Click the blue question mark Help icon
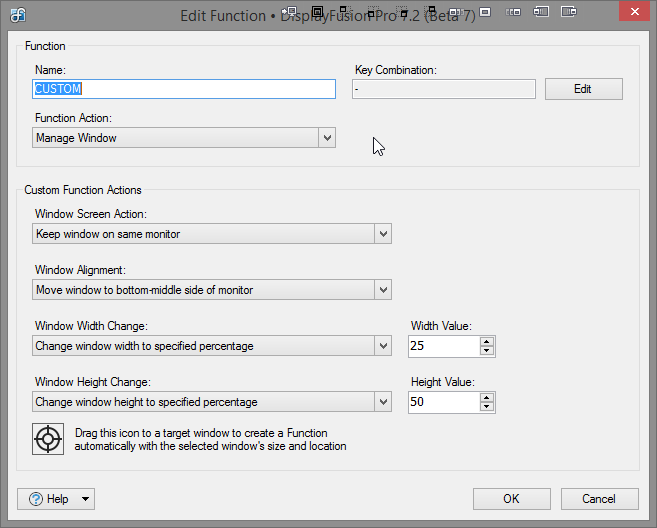 click(34, 498)
